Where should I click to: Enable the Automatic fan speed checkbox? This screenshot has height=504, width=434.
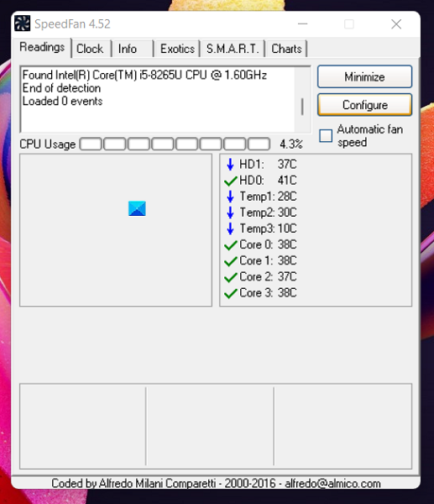326,135
